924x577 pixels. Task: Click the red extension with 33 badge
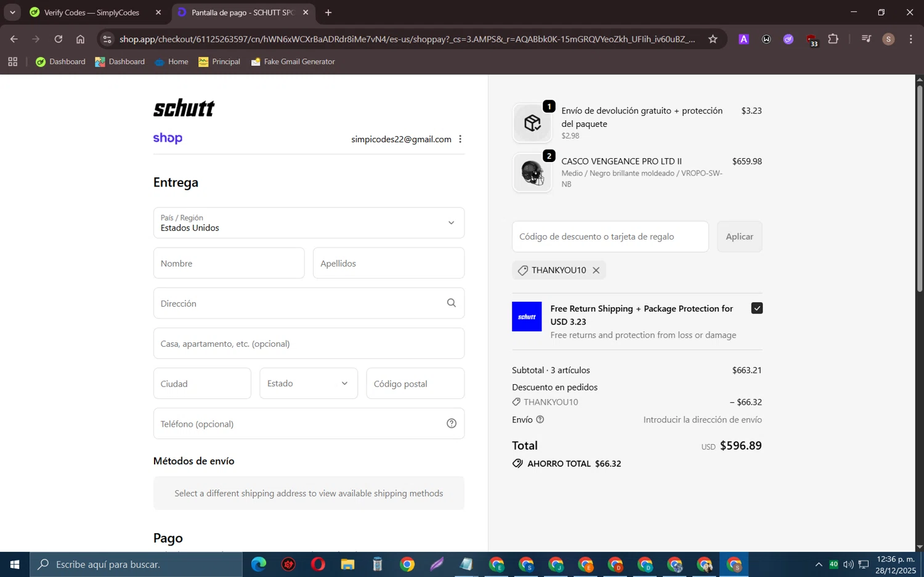pos(811,39)
